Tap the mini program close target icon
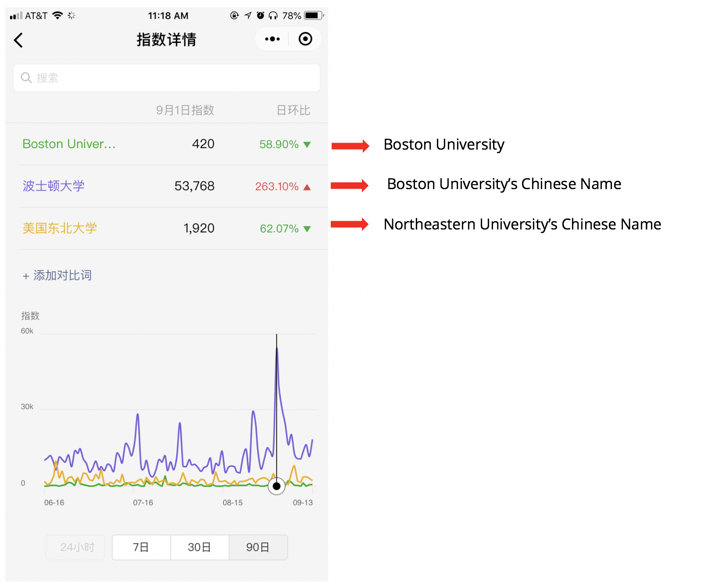Image resolution: width=701 pixels, height=588 pixels. tap(305, 39)
